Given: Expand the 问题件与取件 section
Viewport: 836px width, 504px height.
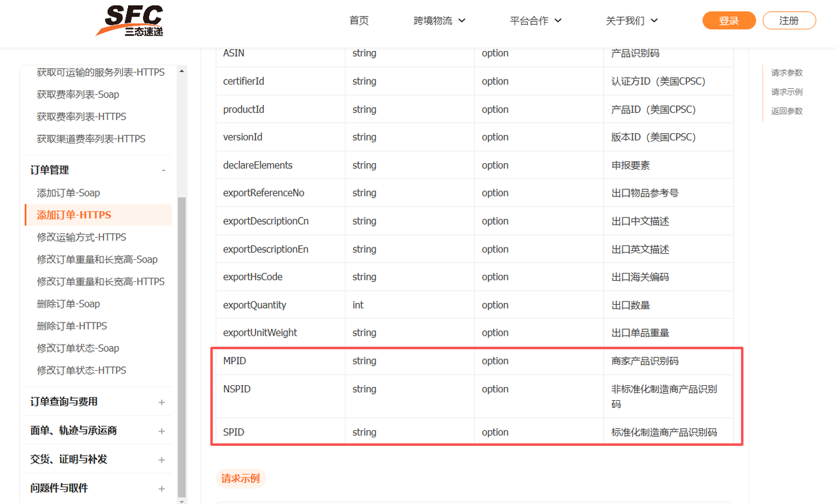Looking at the screenshot, I should 98,488.
